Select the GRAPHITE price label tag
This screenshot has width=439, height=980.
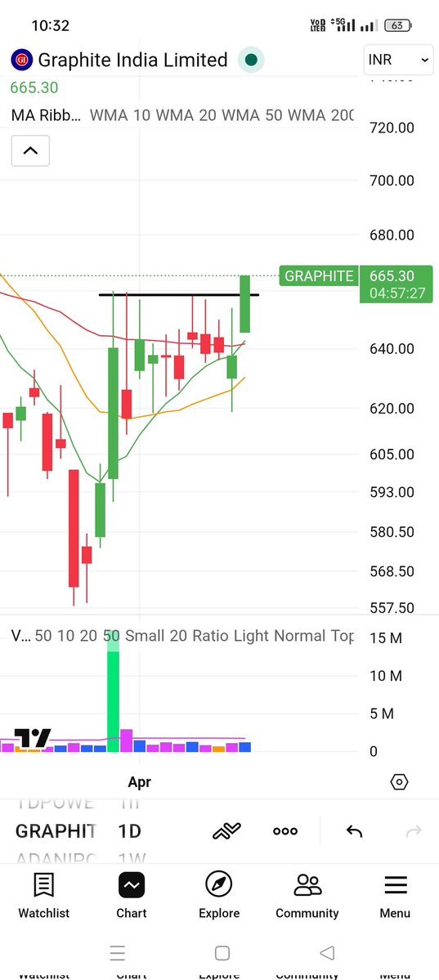pyautogui.click(x=319, y=275)
